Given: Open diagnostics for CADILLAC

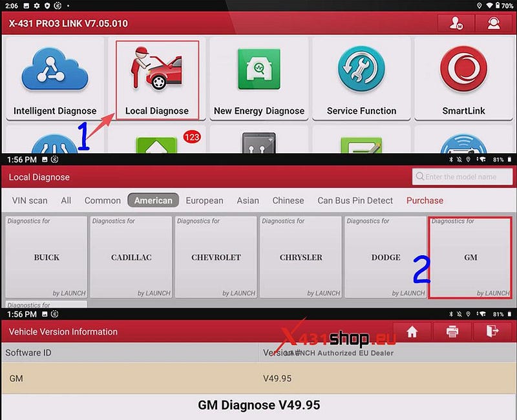Looking at the screenshot, I should (x=131, y=257).
